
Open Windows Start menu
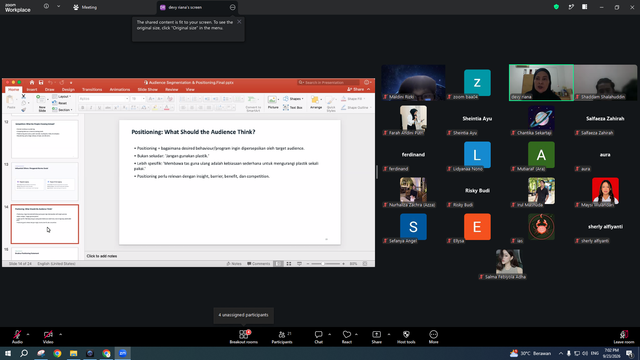click(x=8, y=353)
